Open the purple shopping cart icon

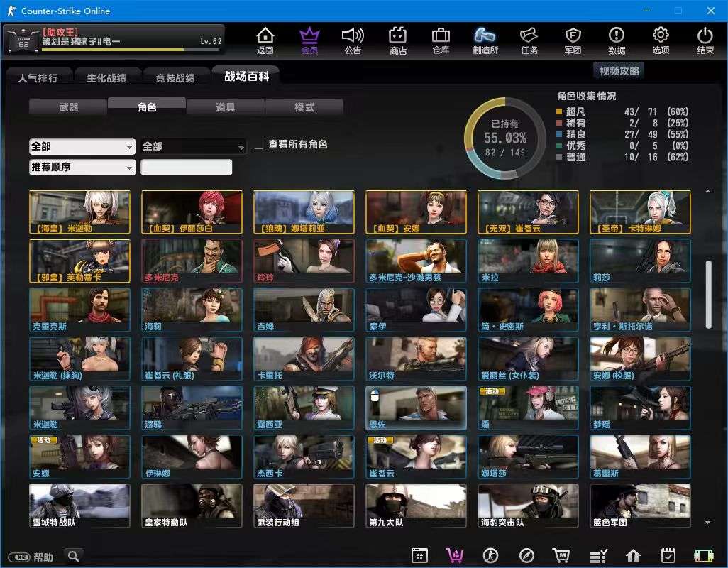(455, 555)
